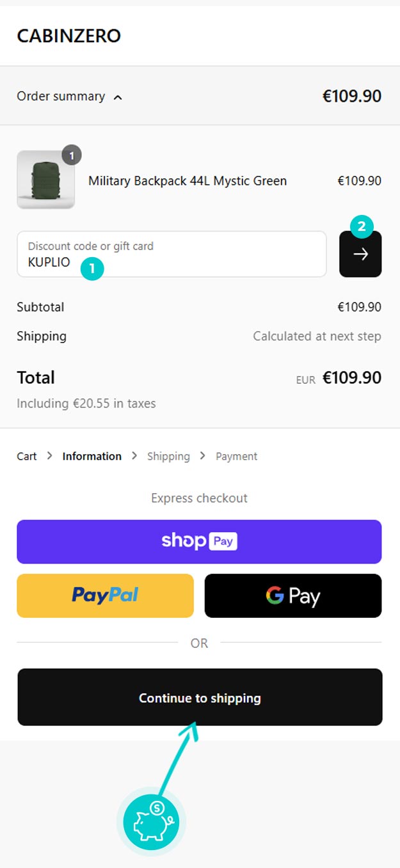
Task: Click the teal step 2 marker
Action: 362,226
